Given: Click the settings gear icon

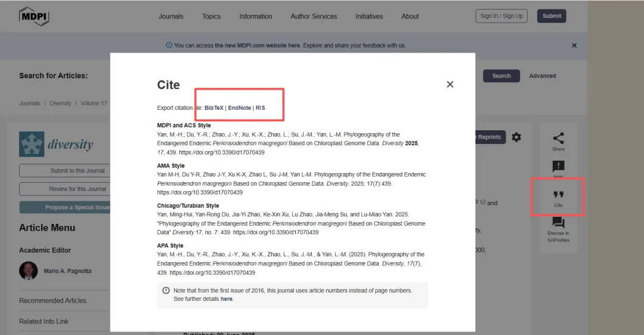Looking at the screenshot, I should [516, 137].
